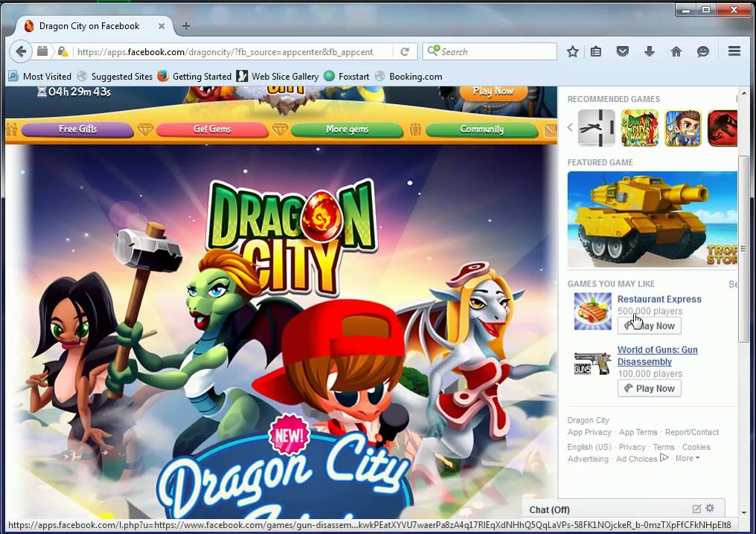The height and width of the screenshot is (534, 756).
Task: Open the featured tank game banner
Action: coord(653,219)
